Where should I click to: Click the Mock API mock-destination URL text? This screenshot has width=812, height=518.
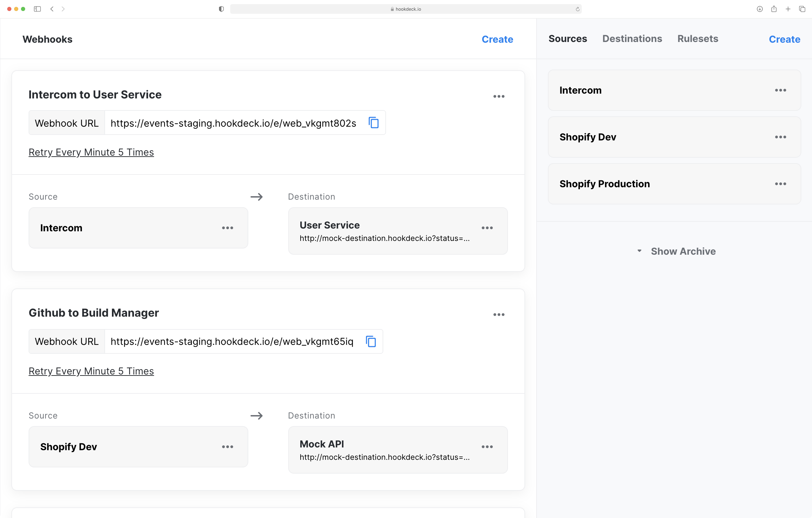point(385,457)
